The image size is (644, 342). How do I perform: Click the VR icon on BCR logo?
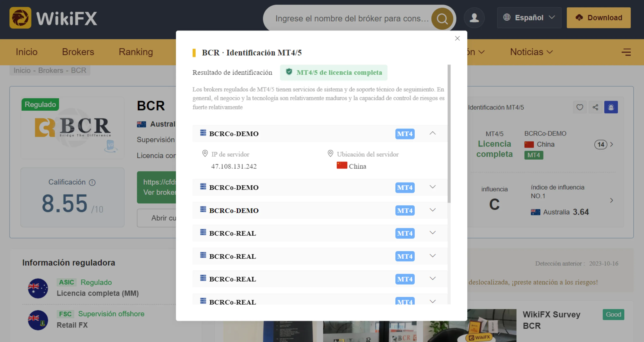pos(110,146)
